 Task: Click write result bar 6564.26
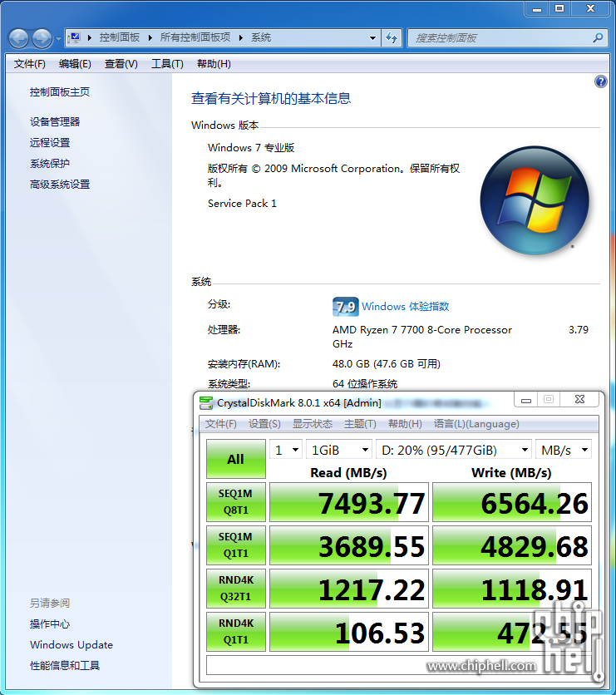pos(512,502)
